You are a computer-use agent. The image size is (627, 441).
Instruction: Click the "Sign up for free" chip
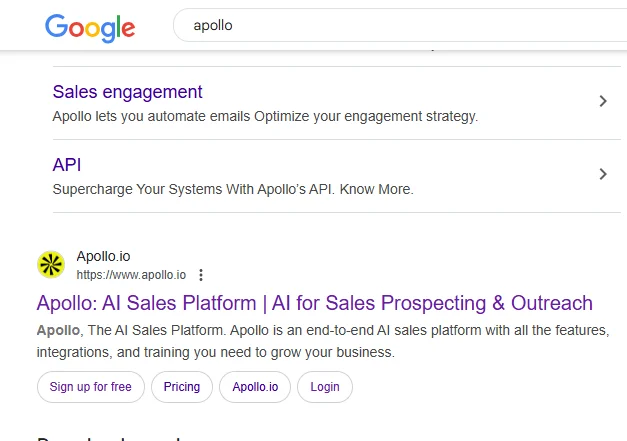pos(91,387)
